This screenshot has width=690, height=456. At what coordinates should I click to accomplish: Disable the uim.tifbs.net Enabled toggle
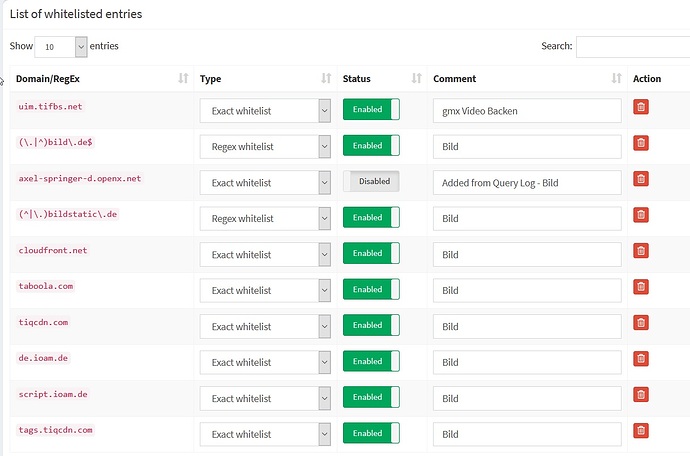371,110
